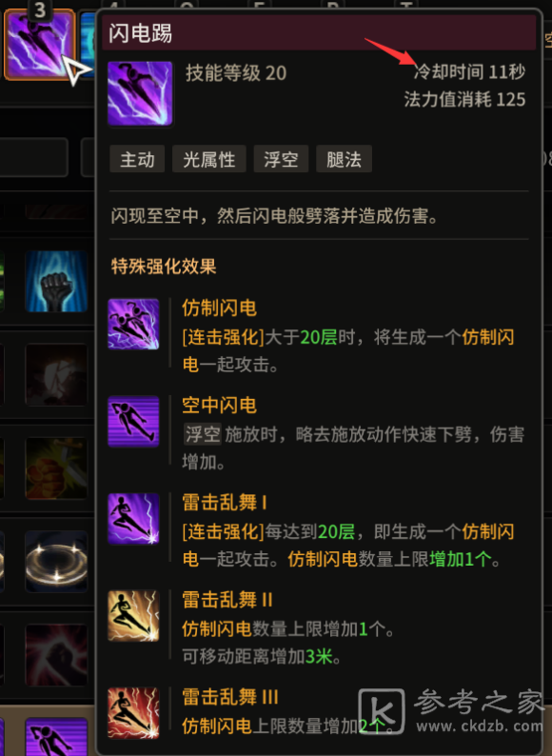Click the blue fist skill icon
This screenshot has width=552, height=756.
click(x=56, y=281)
